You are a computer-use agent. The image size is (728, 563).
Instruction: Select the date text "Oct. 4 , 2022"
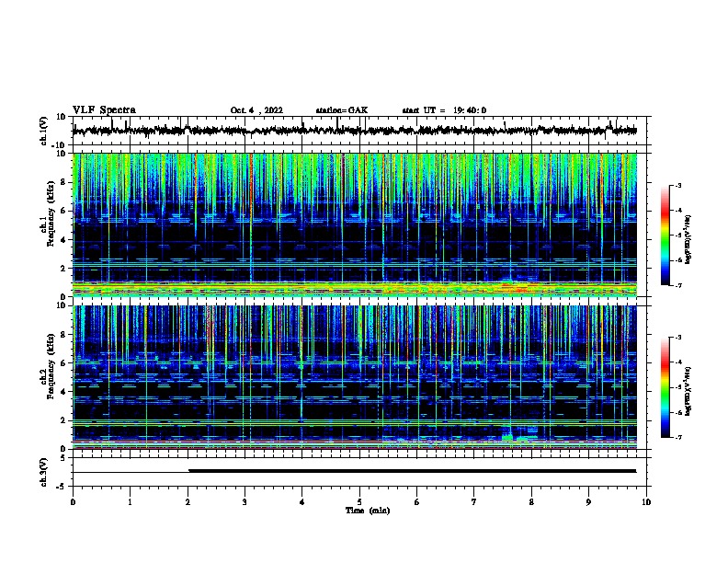point(256,110)
